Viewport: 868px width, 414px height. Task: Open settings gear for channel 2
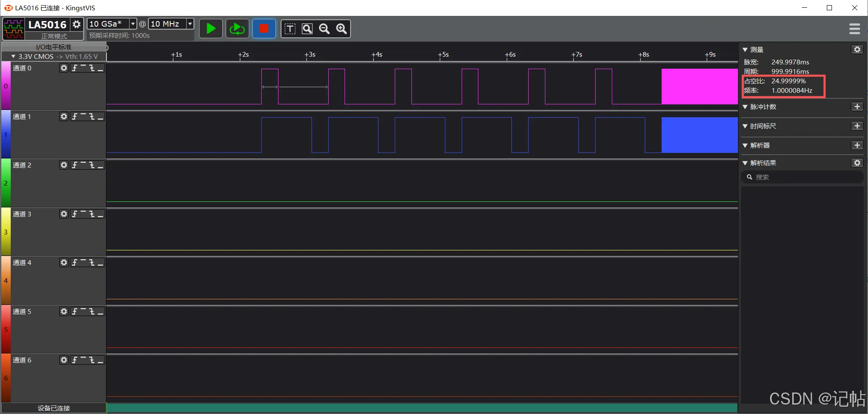(64, 165)
